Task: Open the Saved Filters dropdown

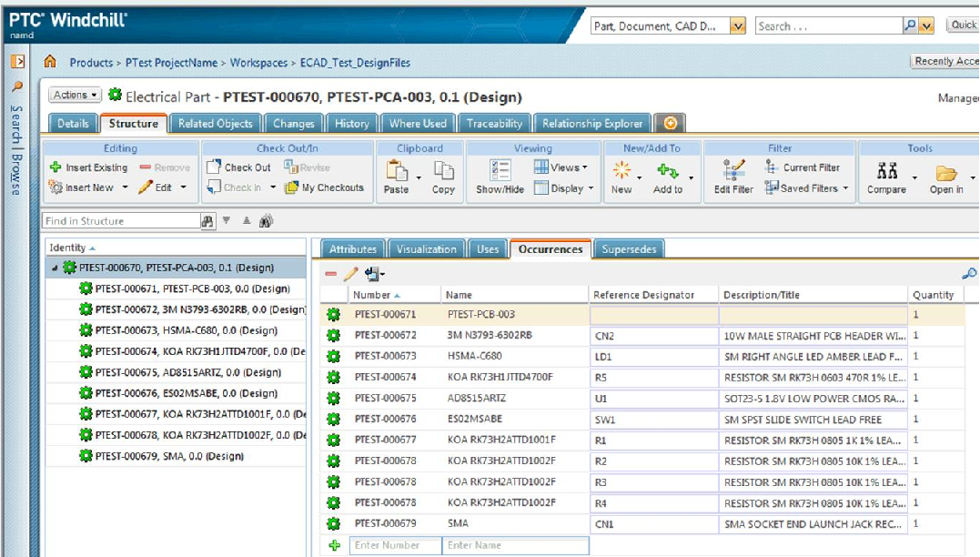Action: click(807, 187)
